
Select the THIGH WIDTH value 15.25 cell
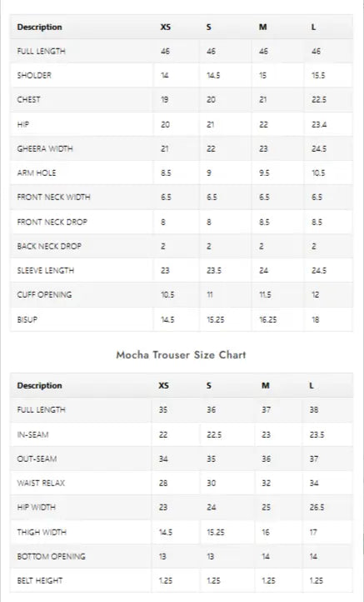click(x=216, y=532)
